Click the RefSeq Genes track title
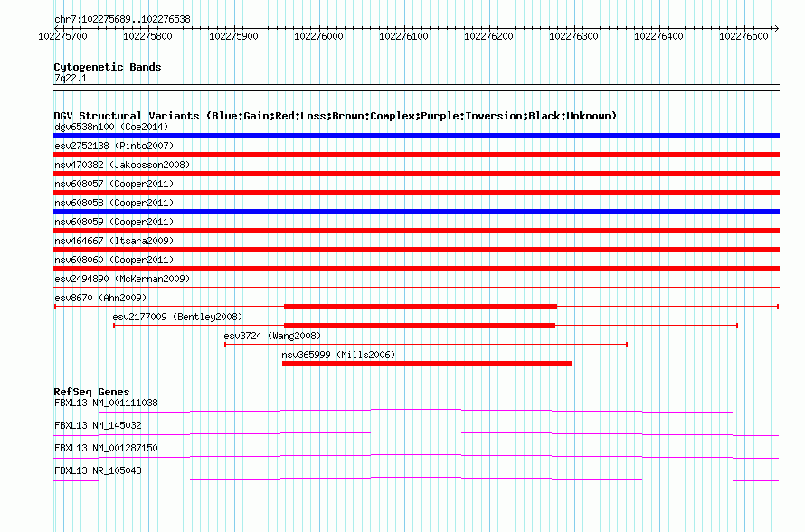 (91, 392)
